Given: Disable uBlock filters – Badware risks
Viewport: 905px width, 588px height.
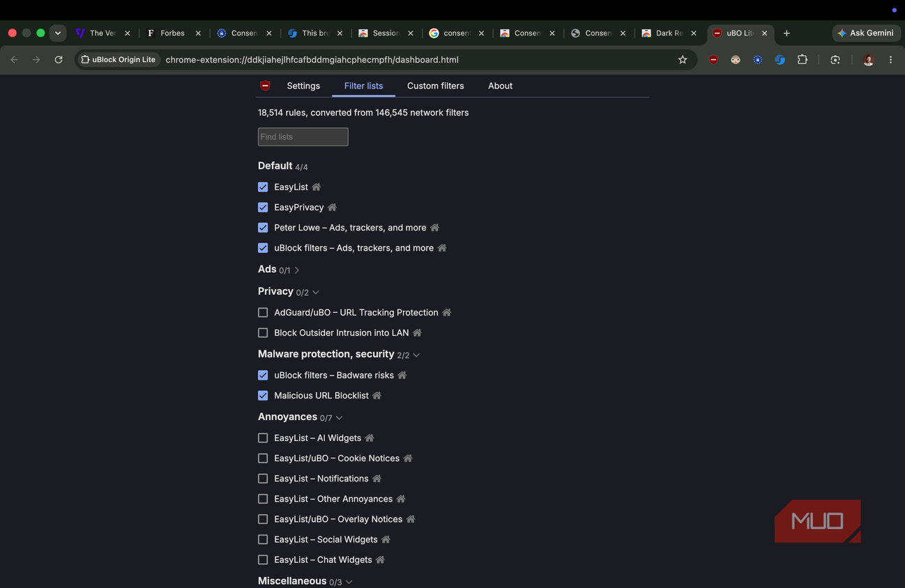Looking at the screenshot, I should point(263,375).
